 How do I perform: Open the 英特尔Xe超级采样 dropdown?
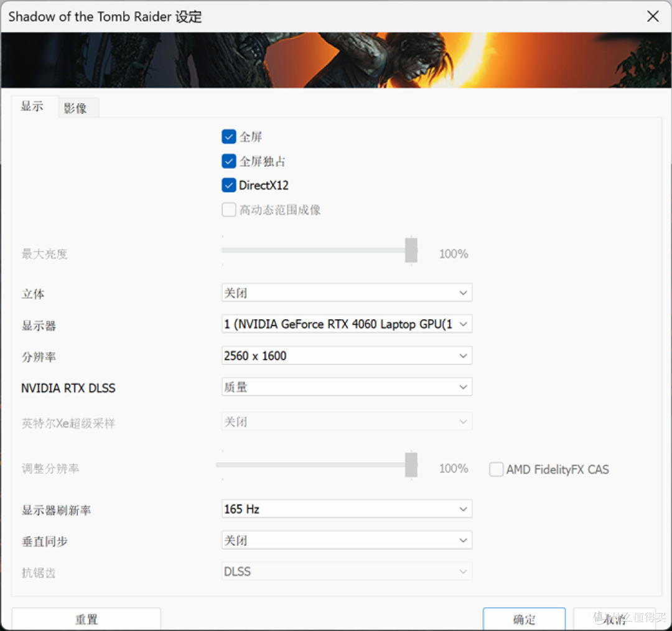pyautogui.click(x=347, y=422)
